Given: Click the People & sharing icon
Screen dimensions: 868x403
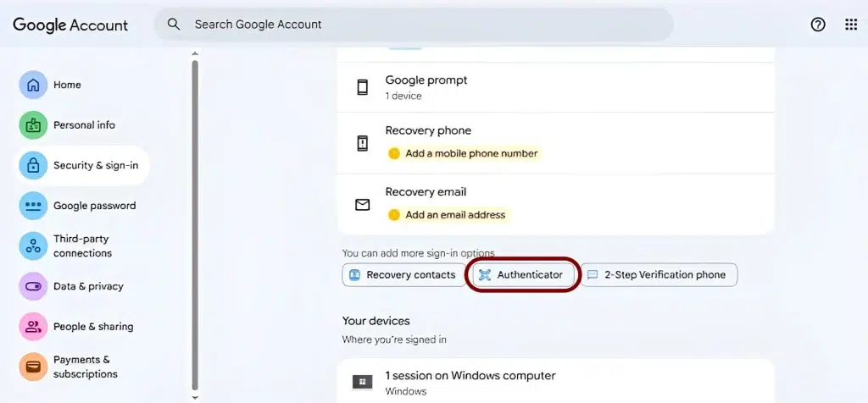Looking at the screenshot, I should click(x=33, y=327).
